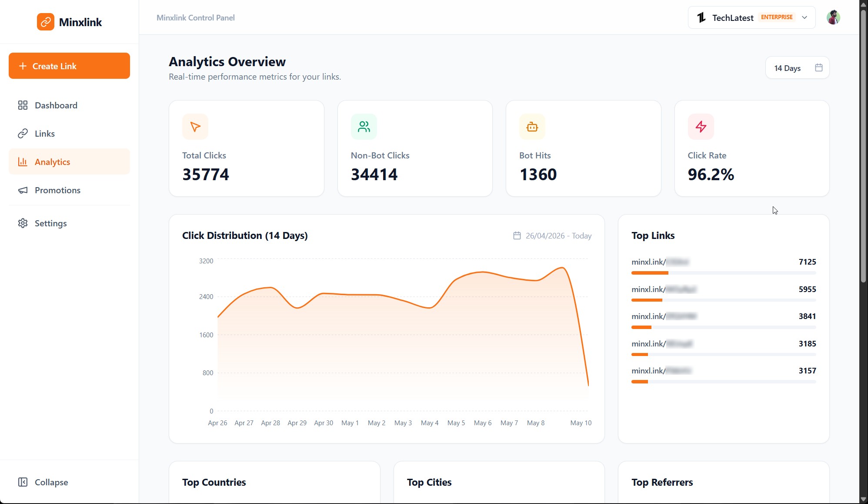This screenshot has width=868, height=504.
Task: Click the 26/04/2026 - Today date range
Action: [x=558, y=235]
